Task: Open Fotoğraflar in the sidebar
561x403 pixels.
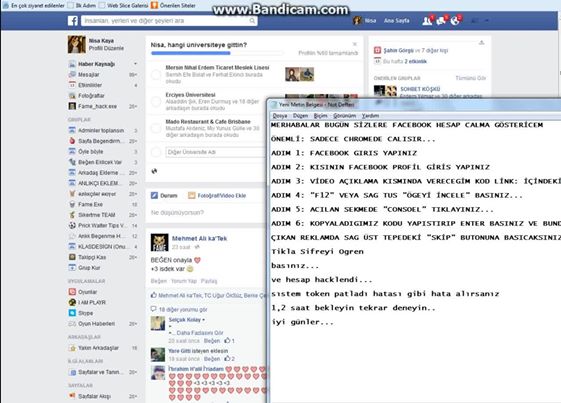Action: coord(91,96)
